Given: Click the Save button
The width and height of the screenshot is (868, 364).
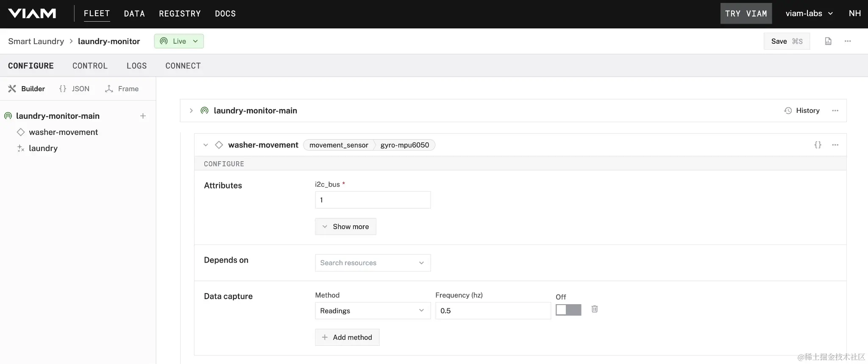Looking at the screenshot, I should (x=787, y=41).
